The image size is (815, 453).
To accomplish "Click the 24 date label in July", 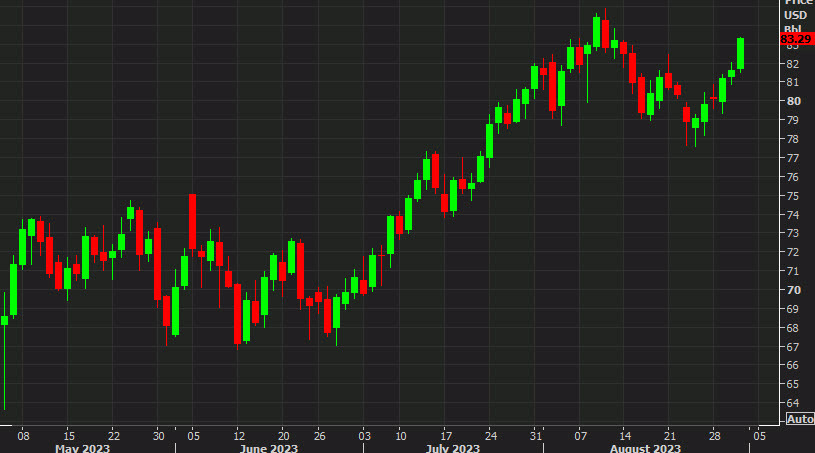I will pyautogui.click(x=491, y=436).
